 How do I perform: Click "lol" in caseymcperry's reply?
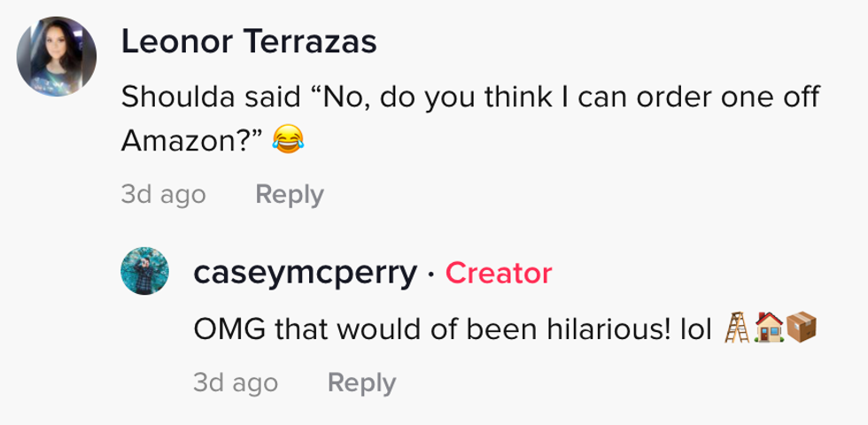click(694, 329)
